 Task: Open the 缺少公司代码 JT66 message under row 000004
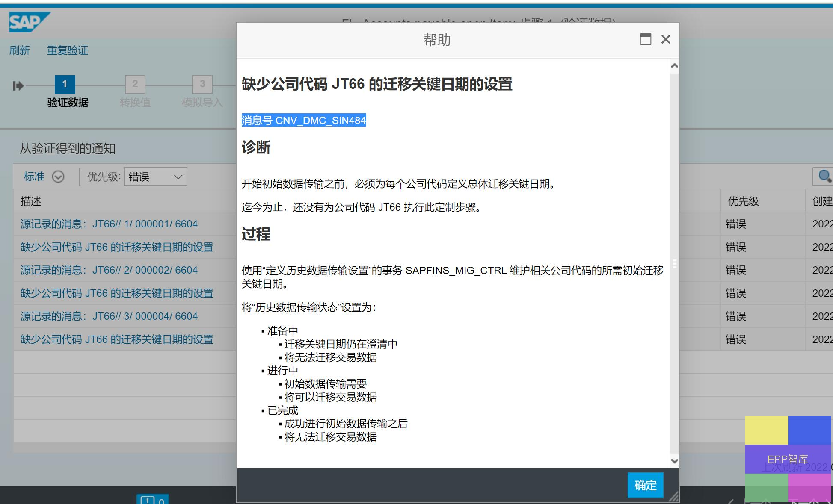tap(117, 339)
